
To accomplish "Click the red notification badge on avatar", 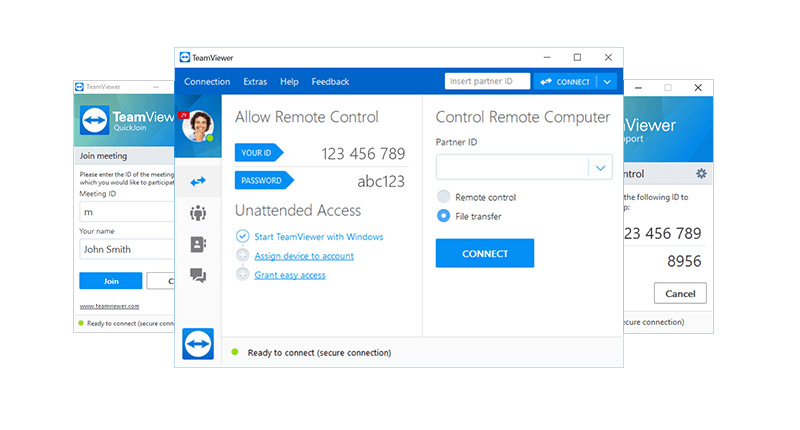I will (184, 115).
